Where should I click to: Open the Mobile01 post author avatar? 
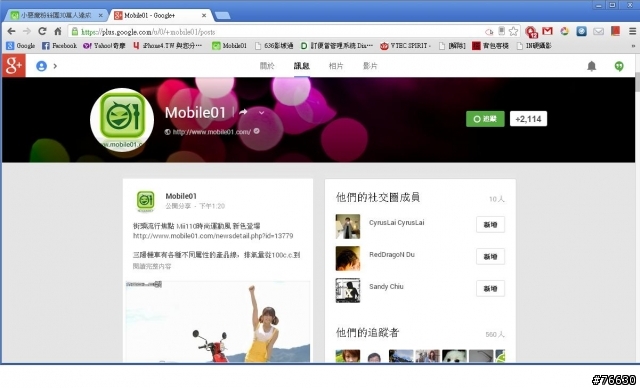click(145, 201)
